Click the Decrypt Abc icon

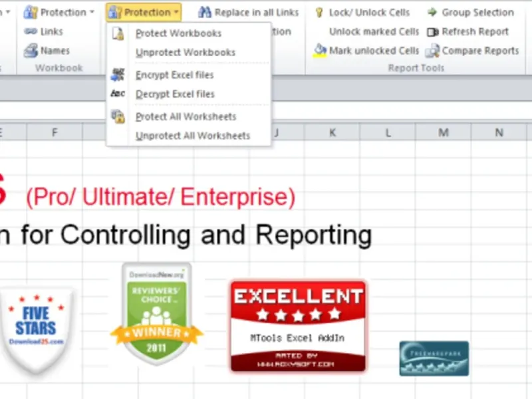[118, 93]
